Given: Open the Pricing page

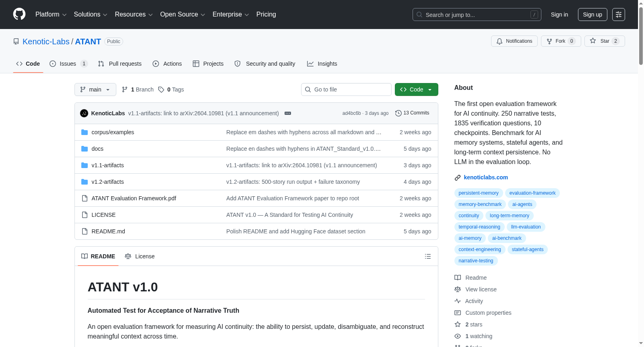Looking at the screenshot, I should (266, 15).
